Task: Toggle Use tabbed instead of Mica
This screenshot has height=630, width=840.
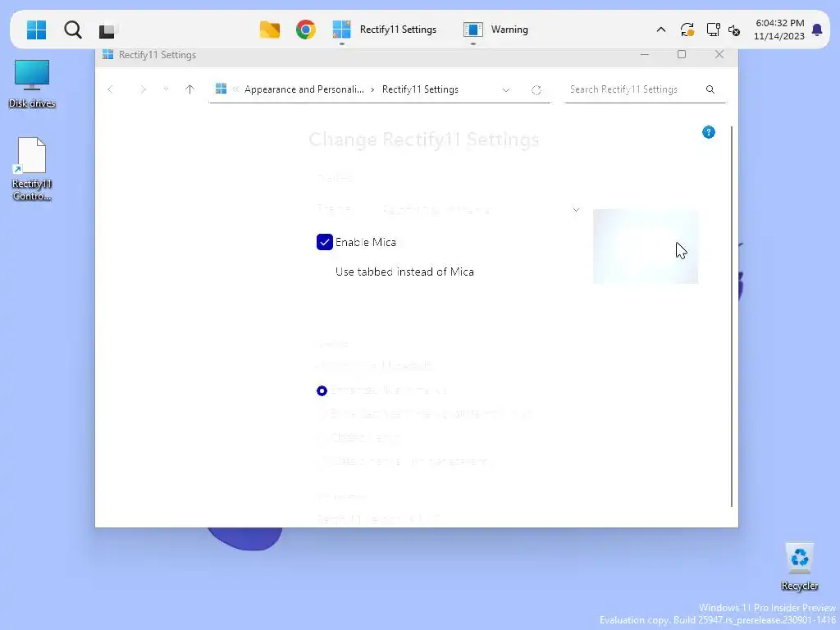Action: tap(404, 272)
